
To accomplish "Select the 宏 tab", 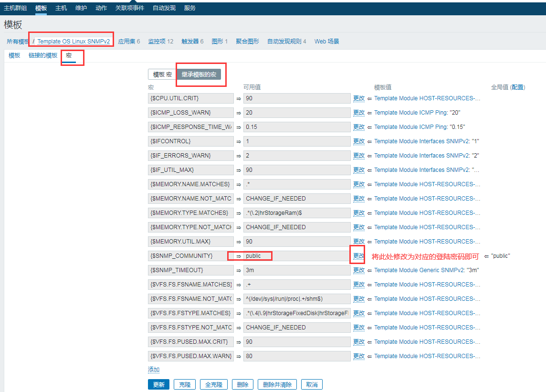I will (69, 55).
